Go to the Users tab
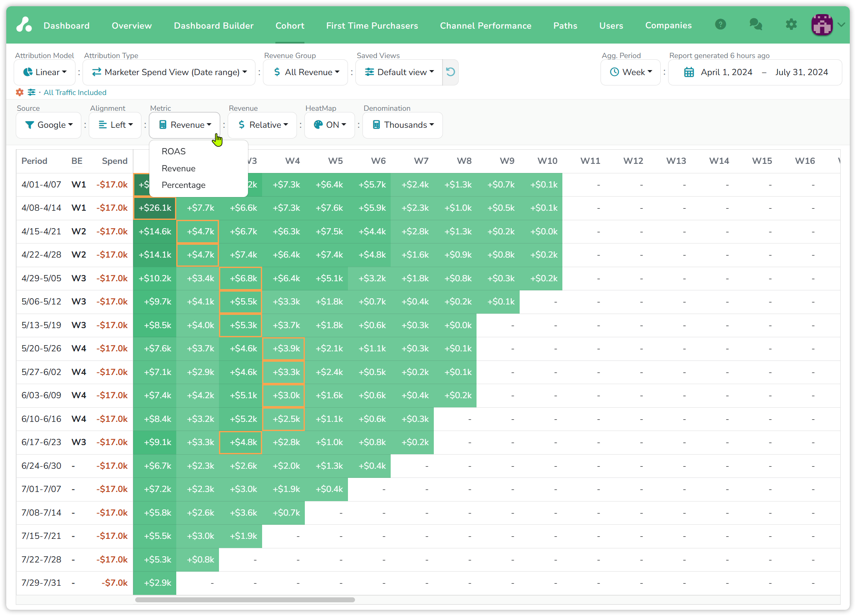This screenshot has width=856, height=616. (611, 25)
